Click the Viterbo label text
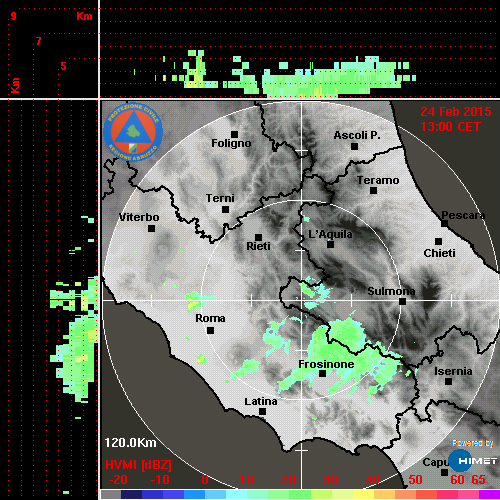The width and height of the screenshot is (500, 500). tap(139, 217)
